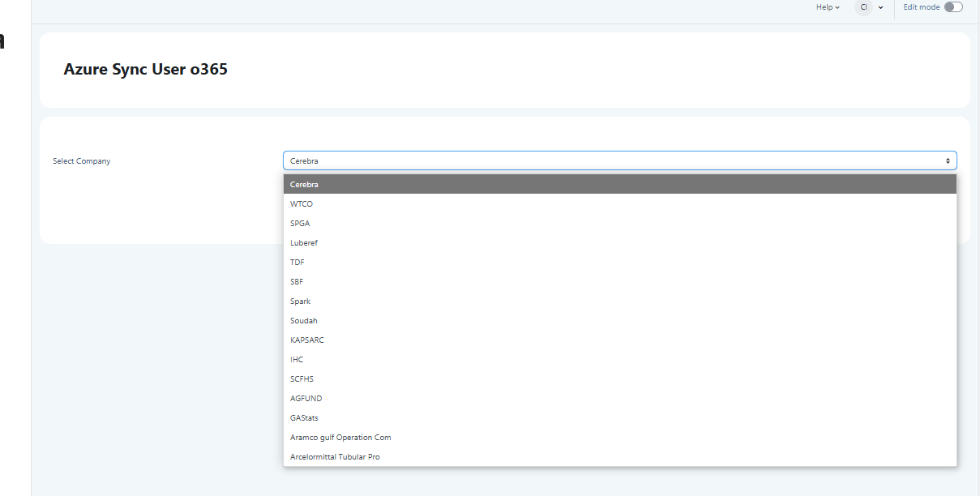Select SCFHS from the company list
980x496 pixels.
pyautogui.click(x=619, y=379)
